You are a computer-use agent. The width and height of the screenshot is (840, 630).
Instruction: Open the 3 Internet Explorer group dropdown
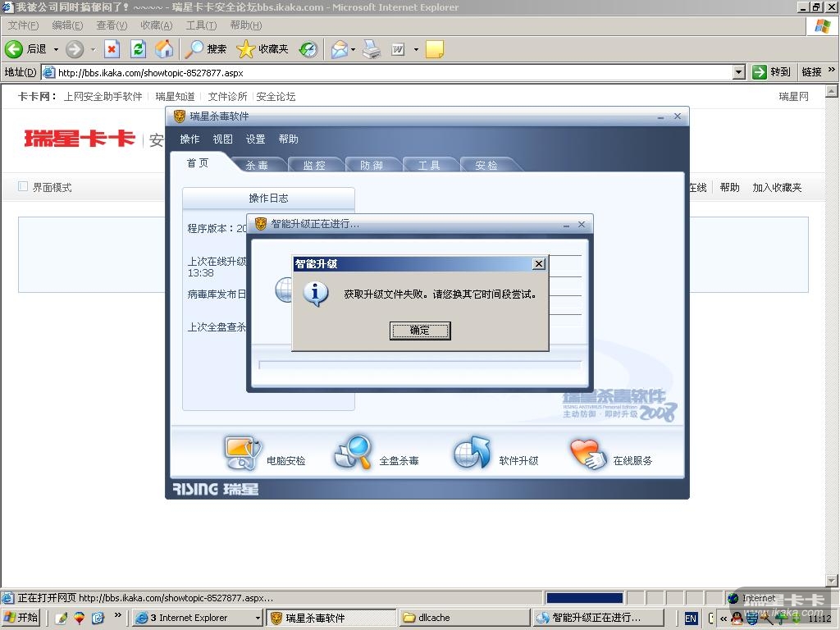(x=258, y=619)
